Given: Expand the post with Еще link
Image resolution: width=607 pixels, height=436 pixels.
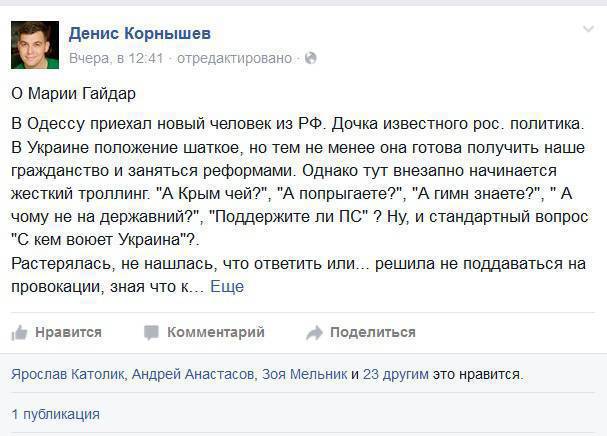Looking at the screenshot, I should click(227, 287).
